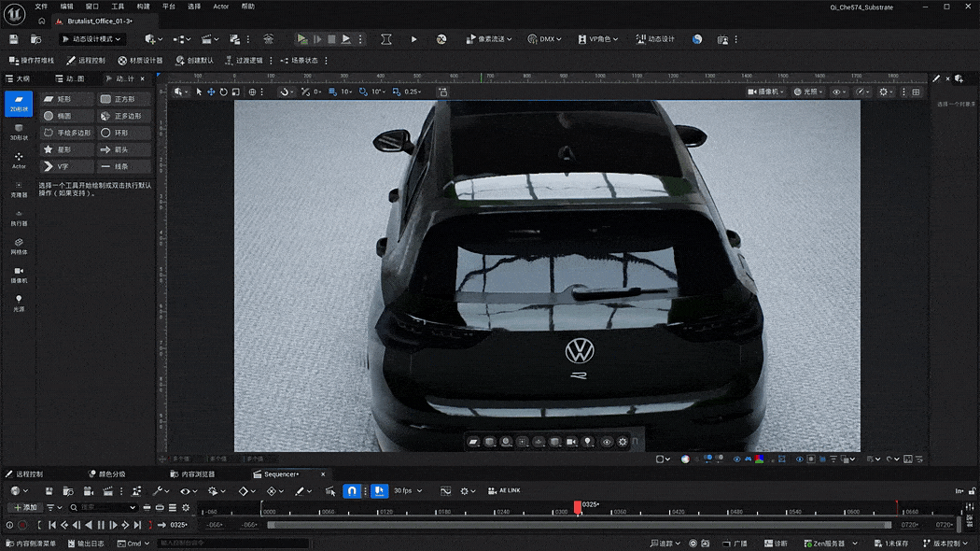Open the 构建 menu
Screen dimensions: 980x551
[x=143, y=7]
